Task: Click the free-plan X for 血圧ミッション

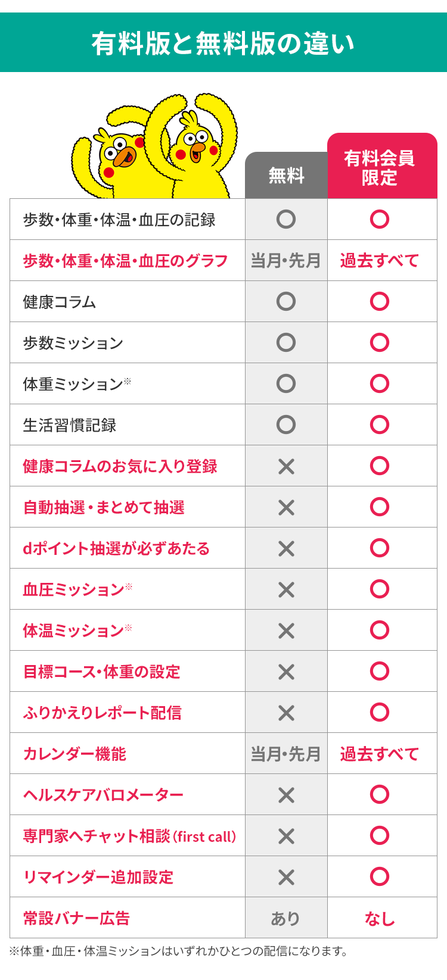Action: (x=286, y=589)
